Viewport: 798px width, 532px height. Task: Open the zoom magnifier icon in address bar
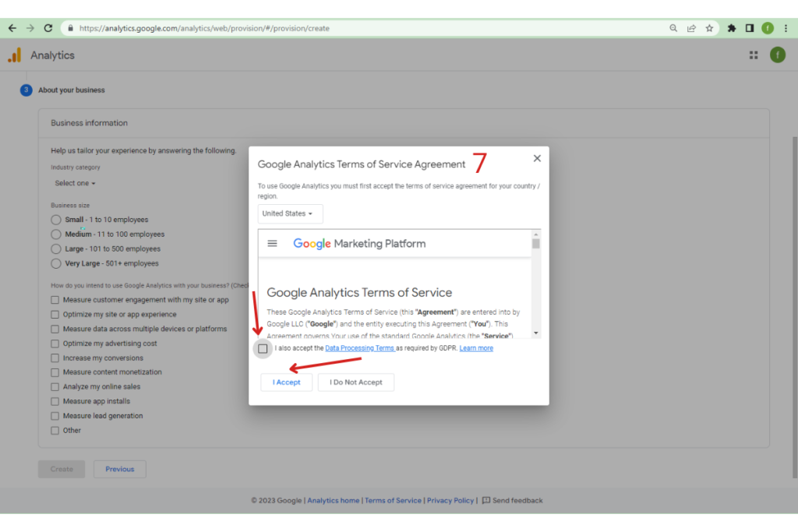(673, 28)
